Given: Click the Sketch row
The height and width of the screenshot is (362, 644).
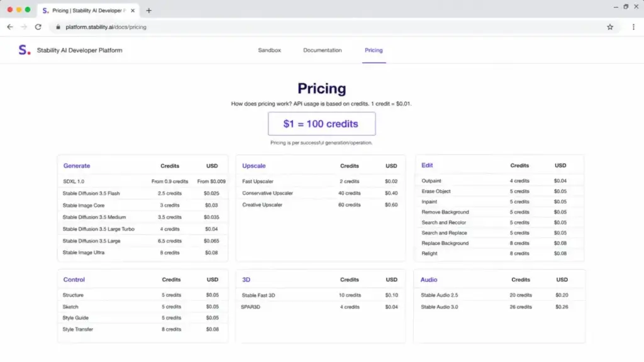Looking at the screenshot, I should pos(143,307).
